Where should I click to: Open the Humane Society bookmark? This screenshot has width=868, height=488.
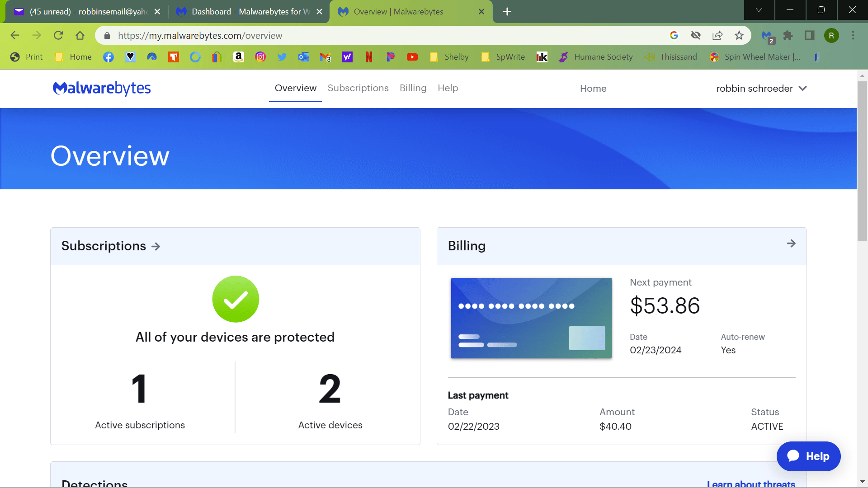click(595, 57)
